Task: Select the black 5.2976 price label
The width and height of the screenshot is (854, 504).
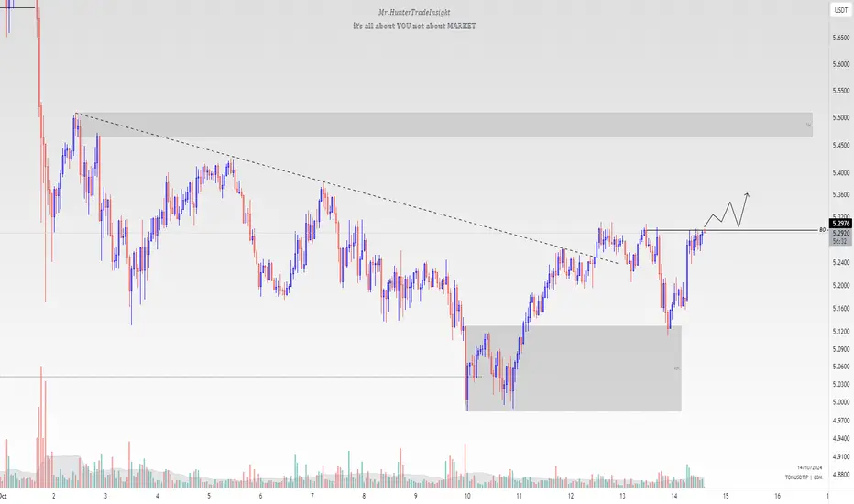Action: pos(841,224)
